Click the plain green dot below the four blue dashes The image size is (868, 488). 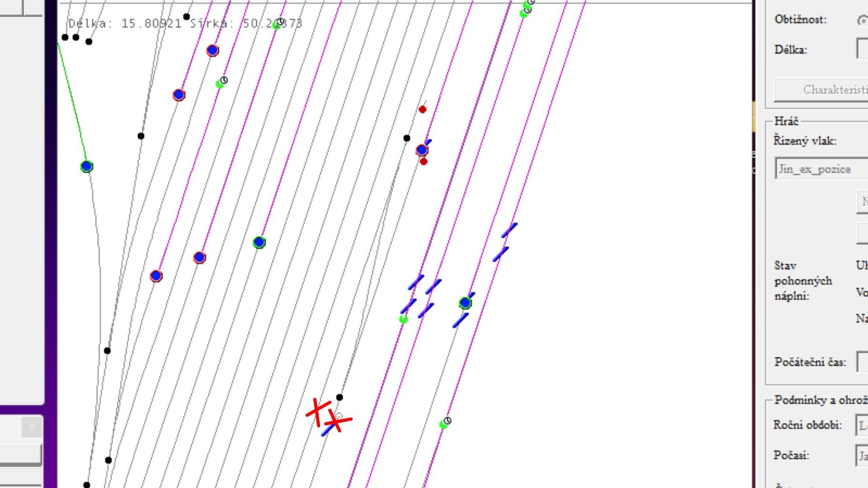[x=403, y=319]
